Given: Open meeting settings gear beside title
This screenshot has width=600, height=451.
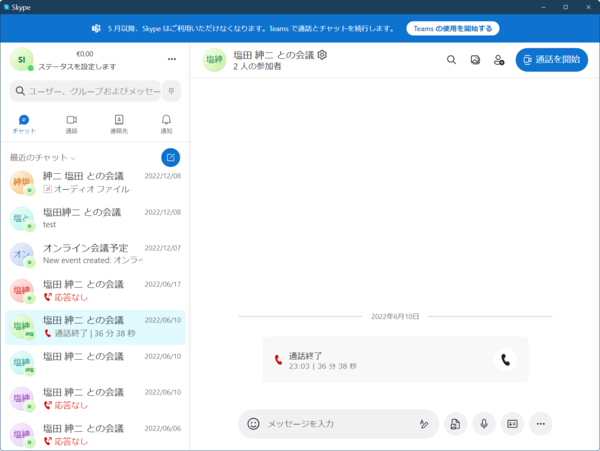Looking at the screenshot, I should 322,55.
